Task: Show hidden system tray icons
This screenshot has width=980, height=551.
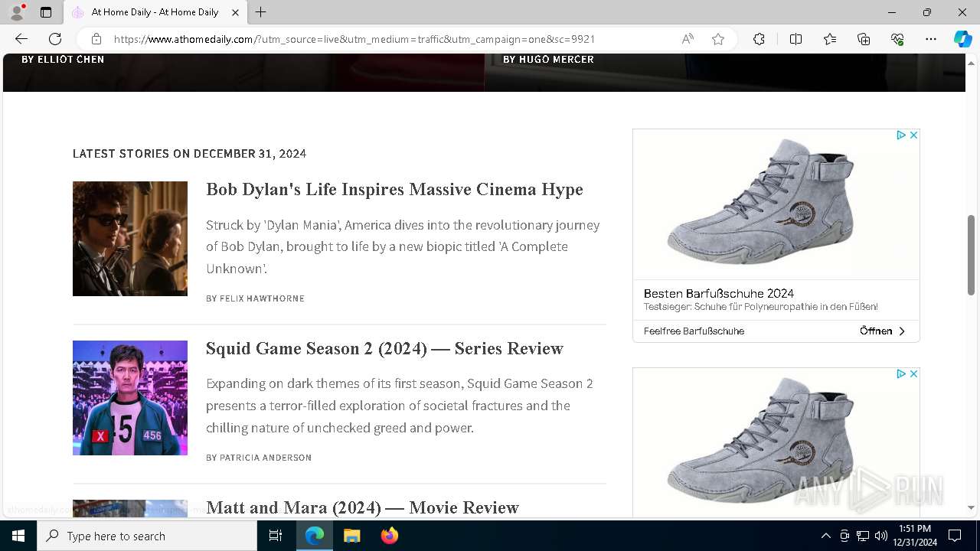Action: pyautogui.click(x=825, y=536)
